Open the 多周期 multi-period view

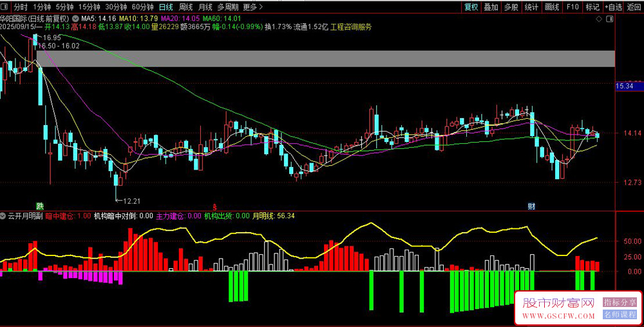(228, 7)
